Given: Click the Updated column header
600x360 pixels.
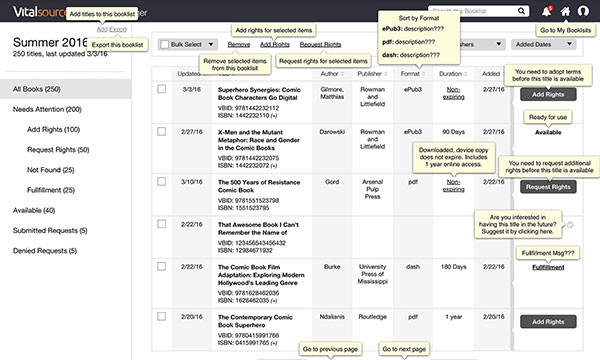Looking at the screenshot, I should click(x=188, y=74).
